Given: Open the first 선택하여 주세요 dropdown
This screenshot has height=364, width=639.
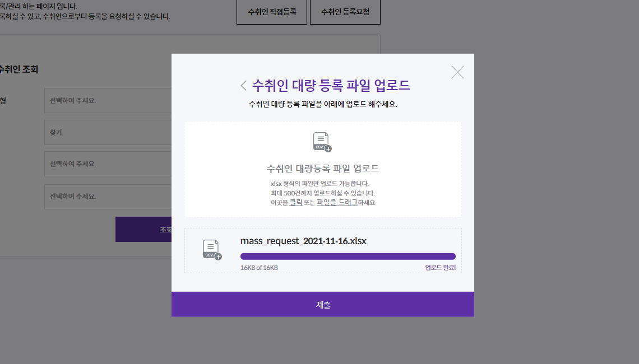Looking at the screenshot, I should 108,101.
